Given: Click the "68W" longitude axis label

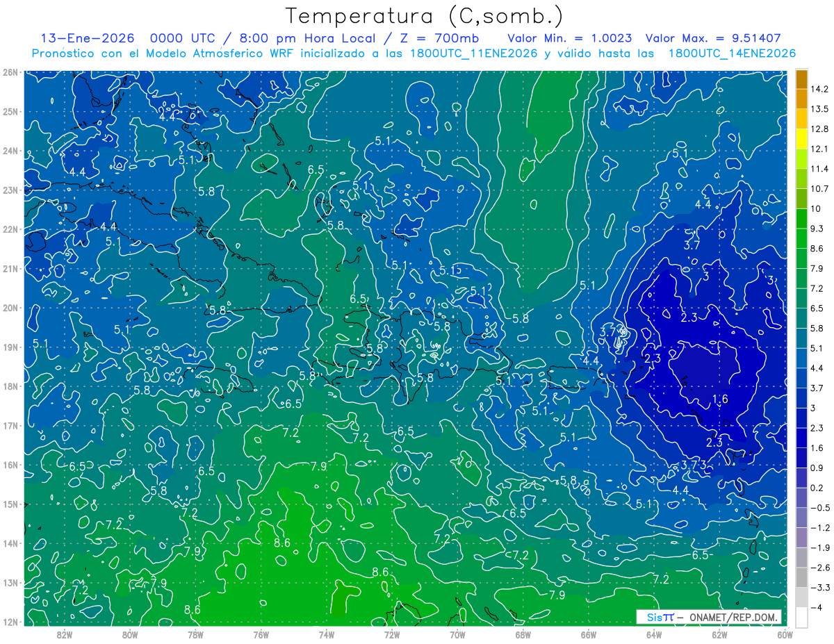Looking at the screenshot, I should point(523,634).
